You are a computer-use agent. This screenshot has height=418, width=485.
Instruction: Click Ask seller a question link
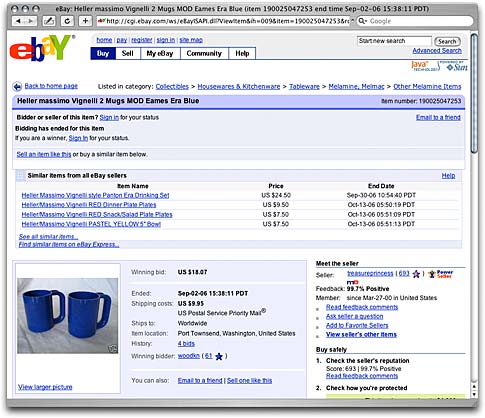point(354,316)
